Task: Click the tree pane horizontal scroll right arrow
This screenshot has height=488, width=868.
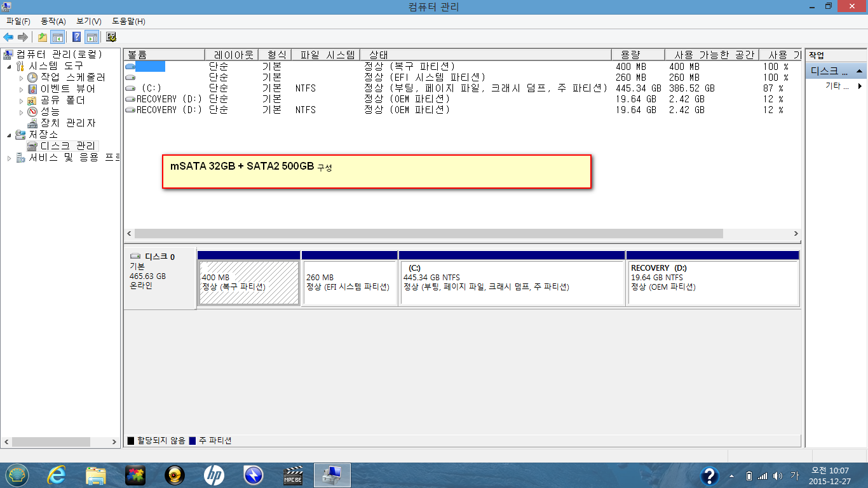Action: pos(114,442)
